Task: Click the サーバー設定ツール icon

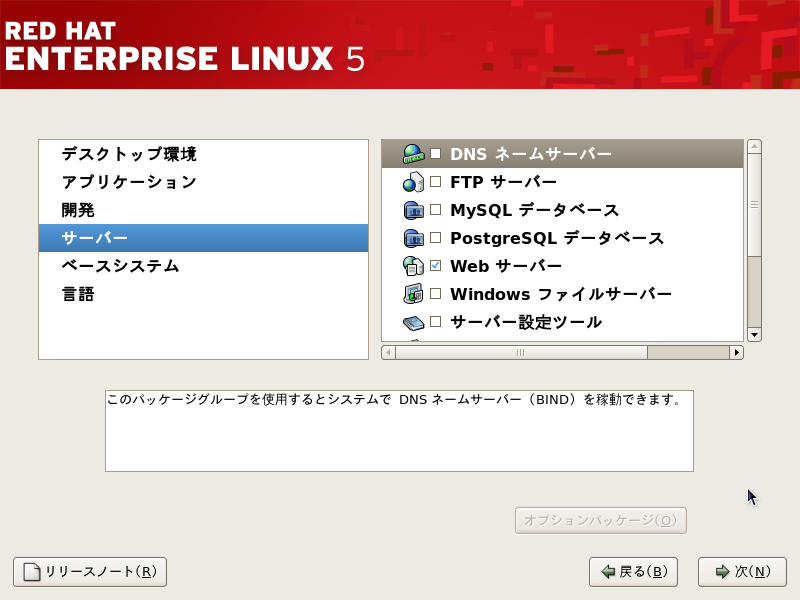Action: (x=413, y=322)
